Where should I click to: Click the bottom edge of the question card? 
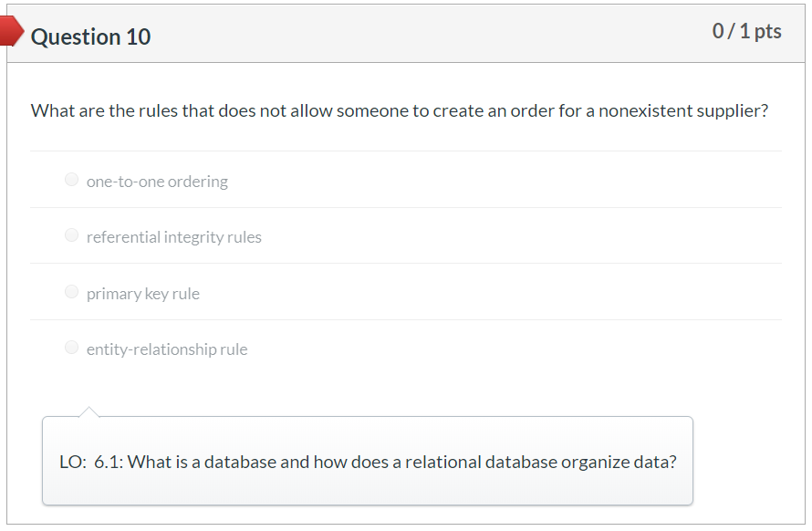[x=406, y=524]
